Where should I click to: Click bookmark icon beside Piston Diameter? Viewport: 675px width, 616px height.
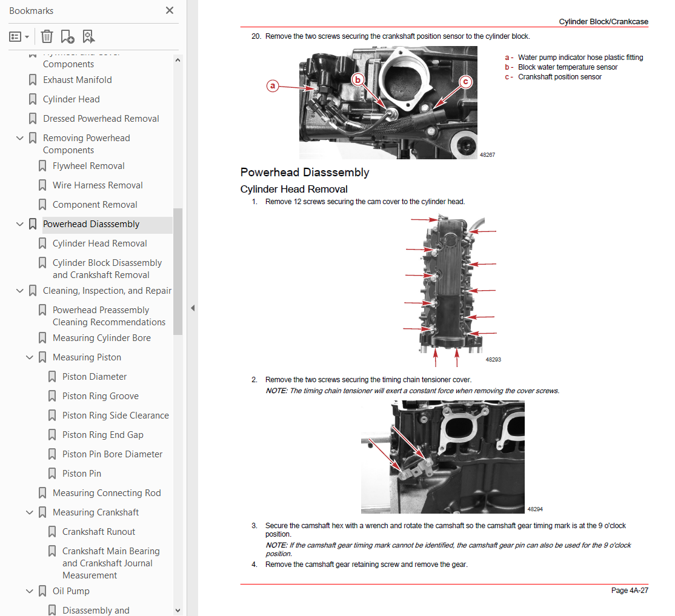tap(52, 377)
